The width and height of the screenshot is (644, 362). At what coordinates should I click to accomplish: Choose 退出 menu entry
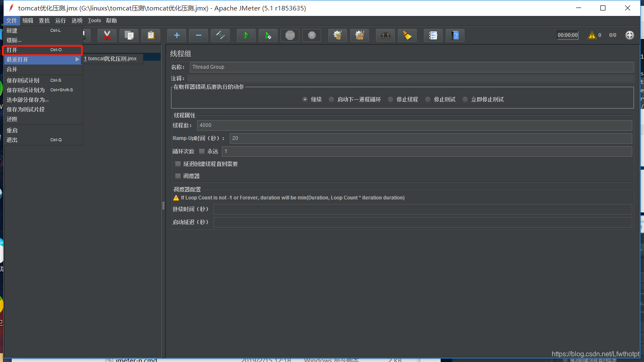43,140
